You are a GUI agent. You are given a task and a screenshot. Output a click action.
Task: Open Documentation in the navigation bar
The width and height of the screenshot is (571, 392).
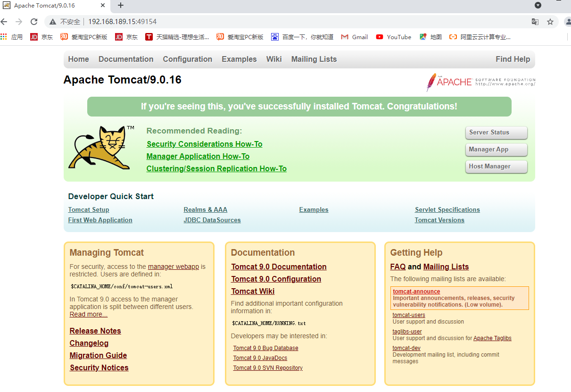click(126, 59)
